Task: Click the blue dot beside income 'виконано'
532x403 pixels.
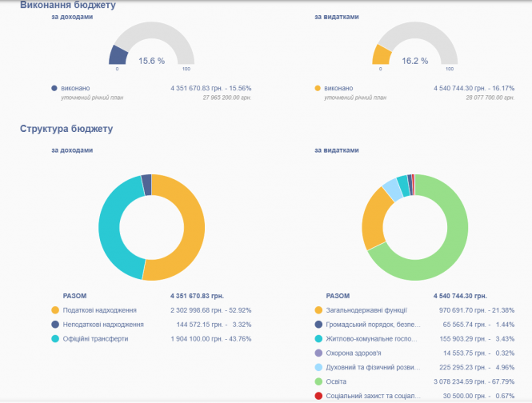Action: [54, 88]
